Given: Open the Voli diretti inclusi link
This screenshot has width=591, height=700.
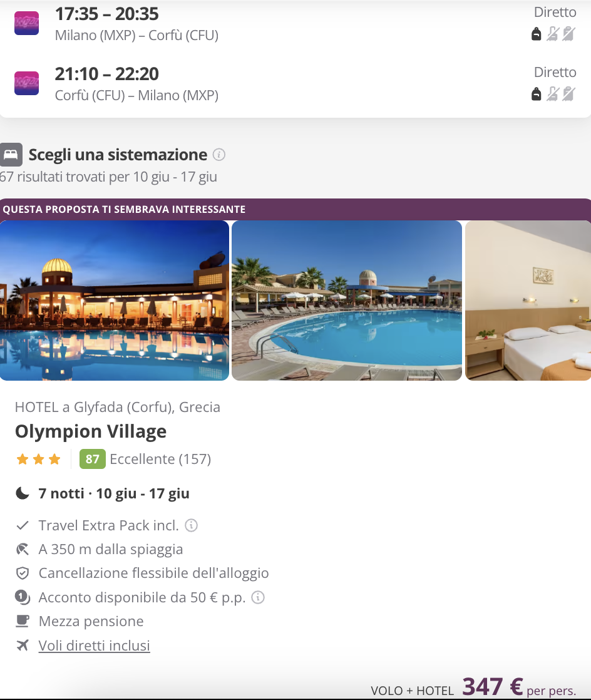Looking at the screenshot, I should 94,646.
